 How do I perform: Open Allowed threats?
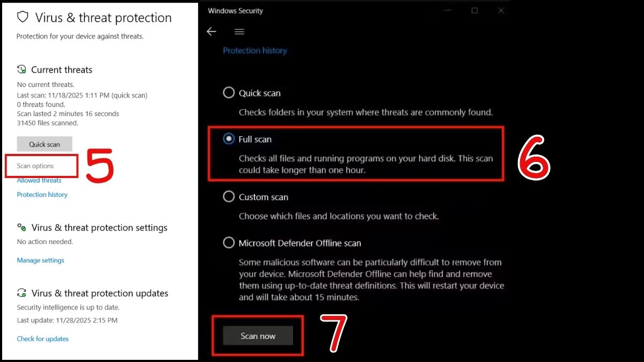39,180
